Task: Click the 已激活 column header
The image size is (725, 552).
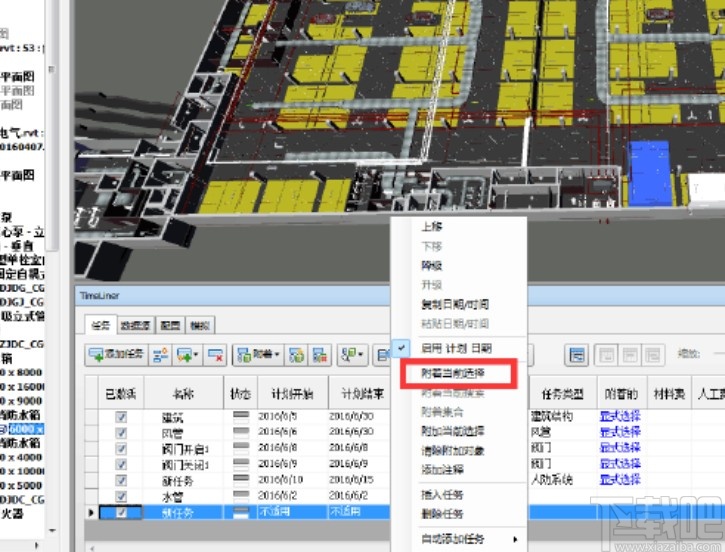Action: [x=121, y=394]
